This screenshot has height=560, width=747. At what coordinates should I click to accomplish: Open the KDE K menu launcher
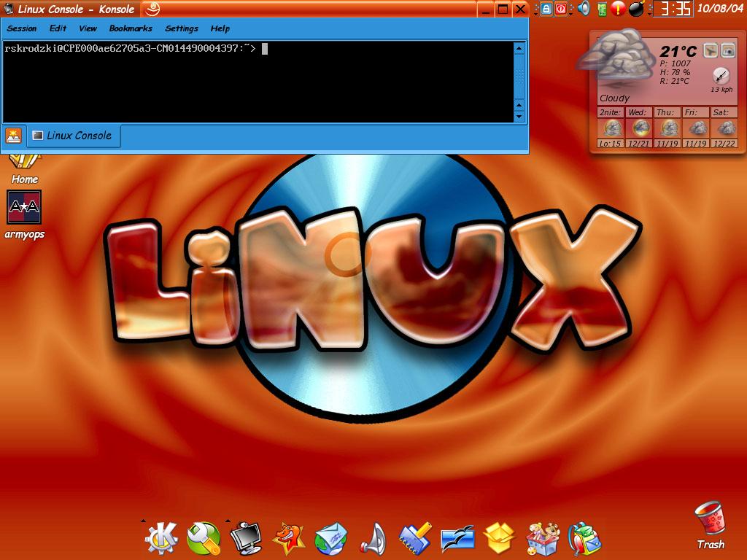[161, 538]
